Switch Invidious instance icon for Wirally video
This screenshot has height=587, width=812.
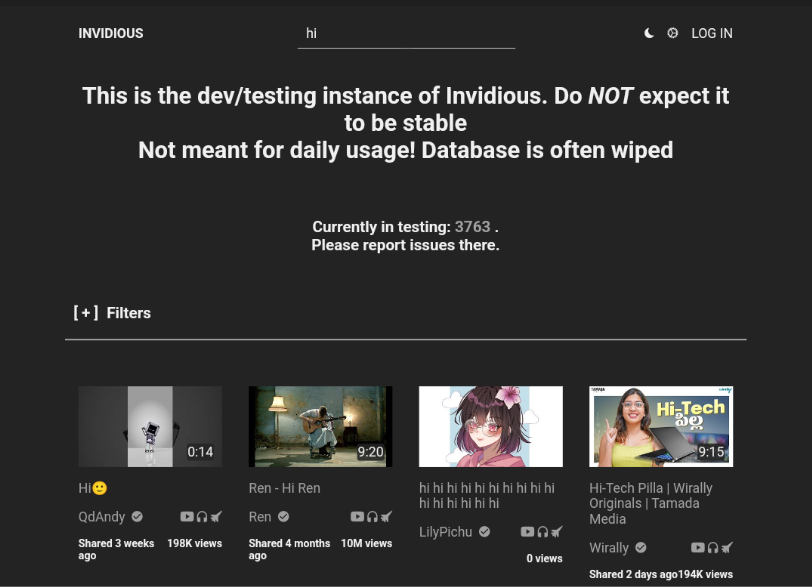pyautogui.click(x=727, y=548)
